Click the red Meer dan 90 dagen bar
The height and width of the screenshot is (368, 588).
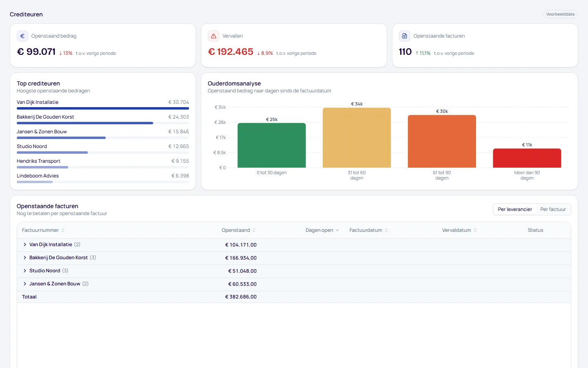[x=527, y=158]
